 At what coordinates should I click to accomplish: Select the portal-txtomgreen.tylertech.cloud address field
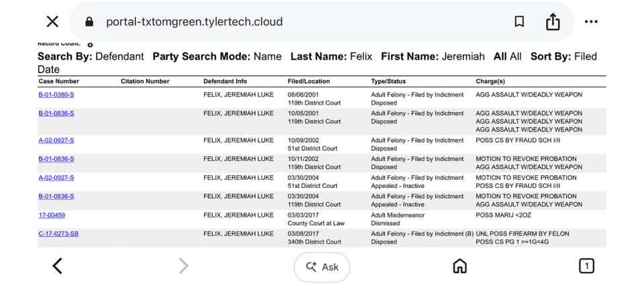195,21
